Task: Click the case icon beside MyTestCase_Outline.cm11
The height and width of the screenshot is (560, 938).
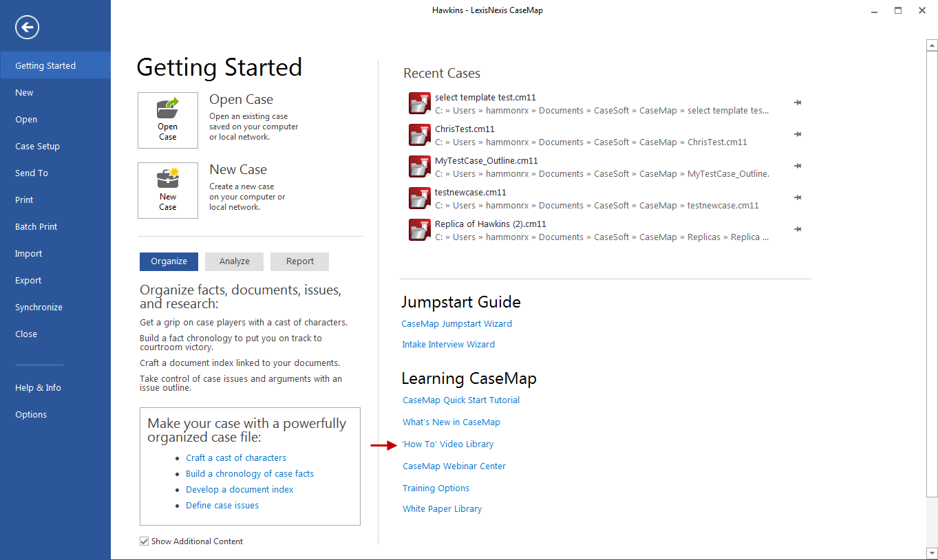Action: point(420,166)
